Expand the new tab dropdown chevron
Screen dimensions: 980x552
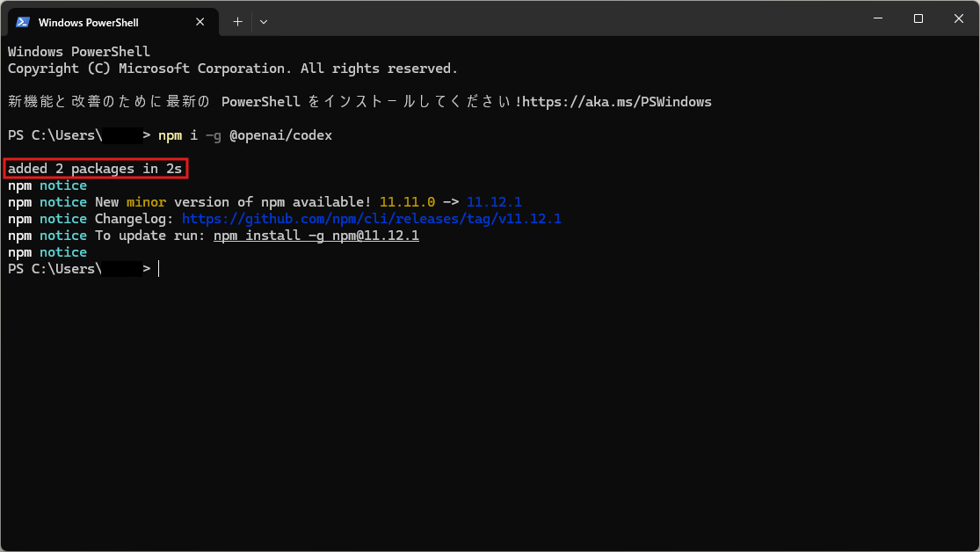(263, 22)
